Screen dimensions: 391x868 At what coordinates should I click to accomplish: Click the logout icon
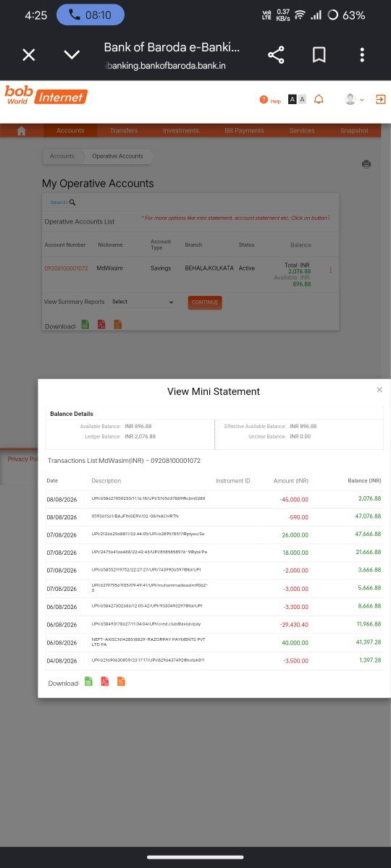pyautogui.click(x=381, y=99)
